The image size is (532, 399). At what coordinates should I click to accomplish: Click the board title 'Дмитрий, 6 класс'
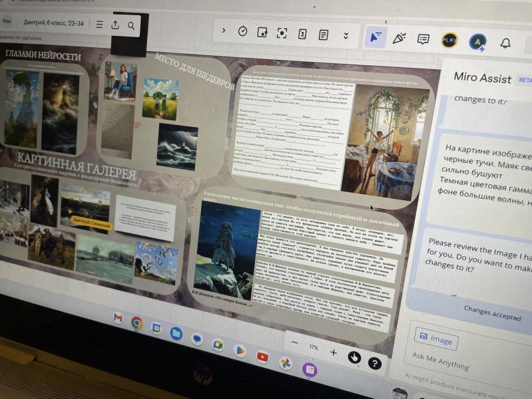(54, 23)
